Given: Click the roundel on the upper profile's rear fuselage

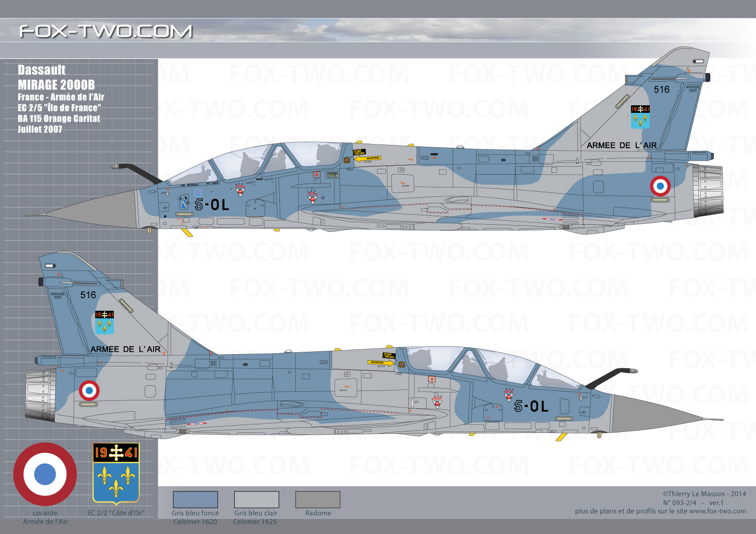Looking at the screenshot, I should pyautogui.click(x=660, y=186).
